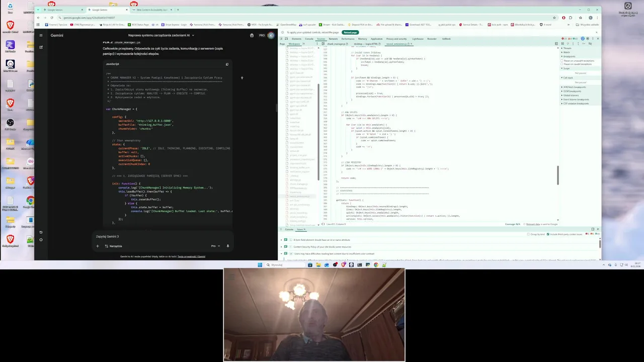Image resolution: width=644 pixels, height=362 pixels.
Task: Expand Event listener breakpoints section
Action: tap(576, 100)
